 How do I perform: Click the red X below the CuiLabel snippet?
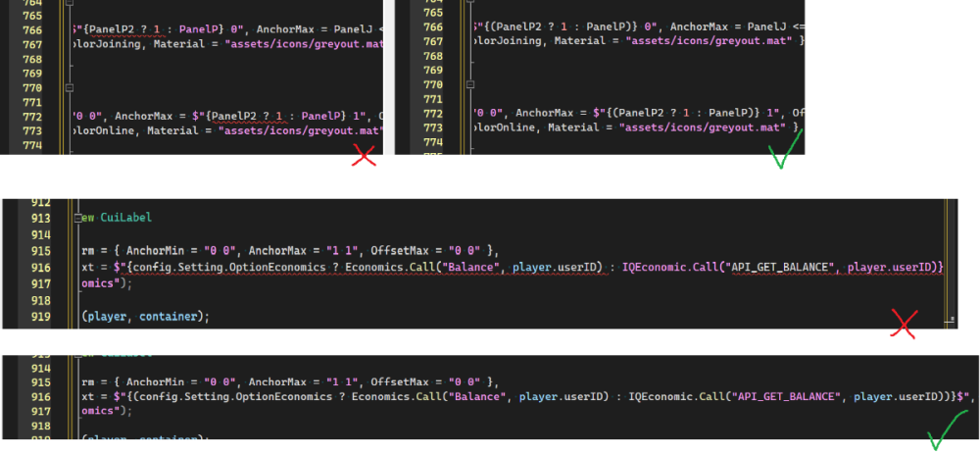[x=904, y=323]
